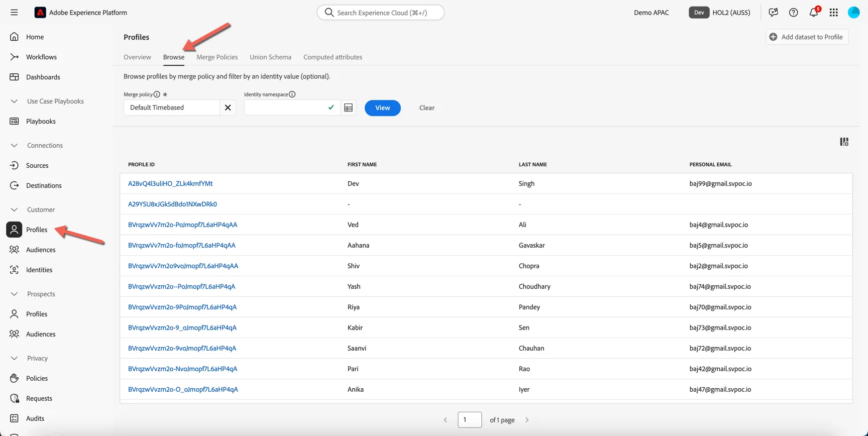Click the page number input box
Viewport: 868px width, 436px height.
(470, 420)
